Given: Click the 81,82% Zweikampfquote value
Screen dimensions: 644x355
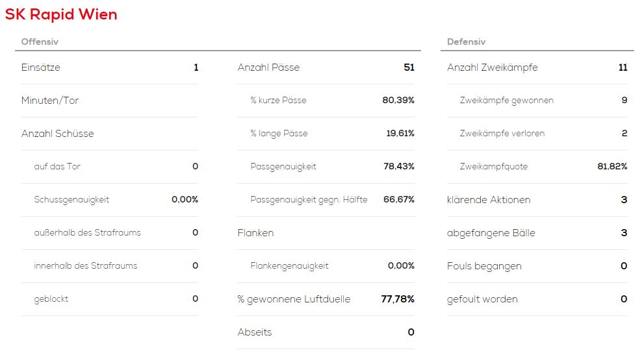Looking at the screenshot, I should click(x=612, y=167).
